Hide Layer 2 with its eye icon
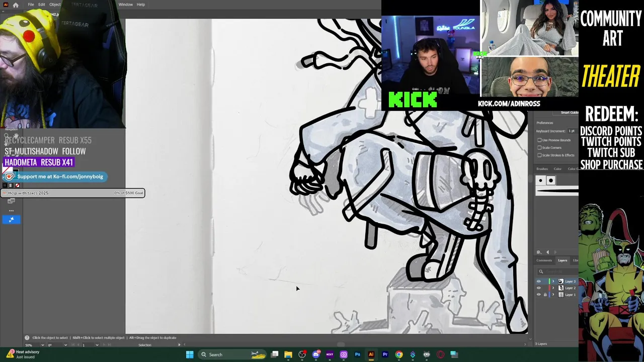 (x=539, y=288)
